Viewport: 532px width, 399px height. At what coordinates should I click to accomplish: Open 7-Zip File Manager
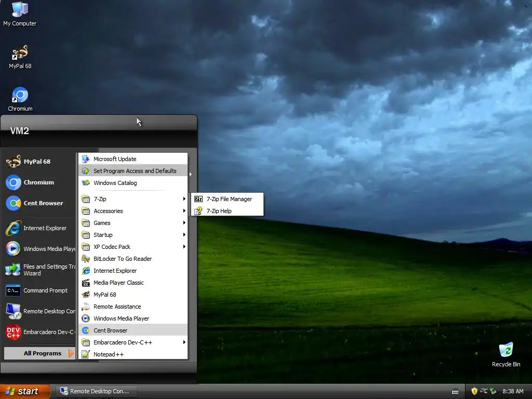coord(228,199)
